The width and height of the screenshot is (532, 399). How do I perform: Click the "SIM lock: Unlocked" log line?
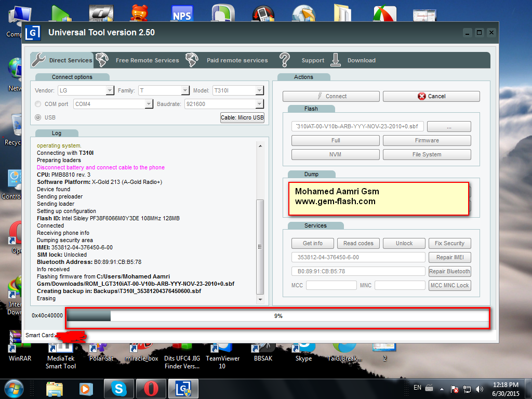click(62, 255)
